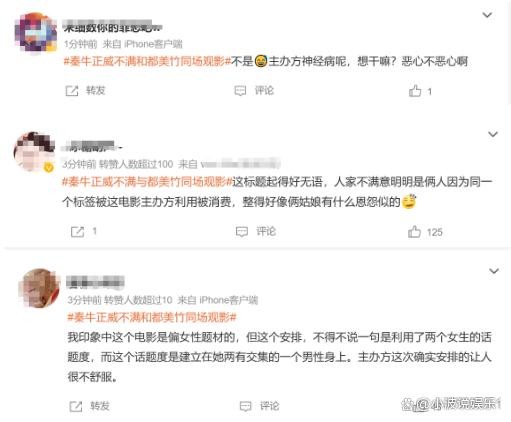
Task: Click comment icon on first post
Action: [240, 91]
